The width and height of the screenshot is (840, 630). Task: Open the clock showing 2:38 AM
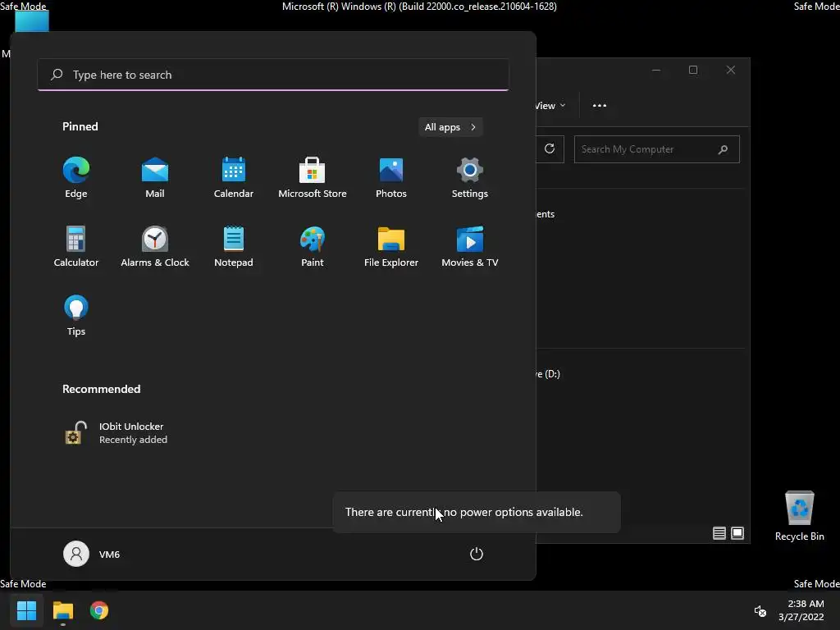click(801, 610)
